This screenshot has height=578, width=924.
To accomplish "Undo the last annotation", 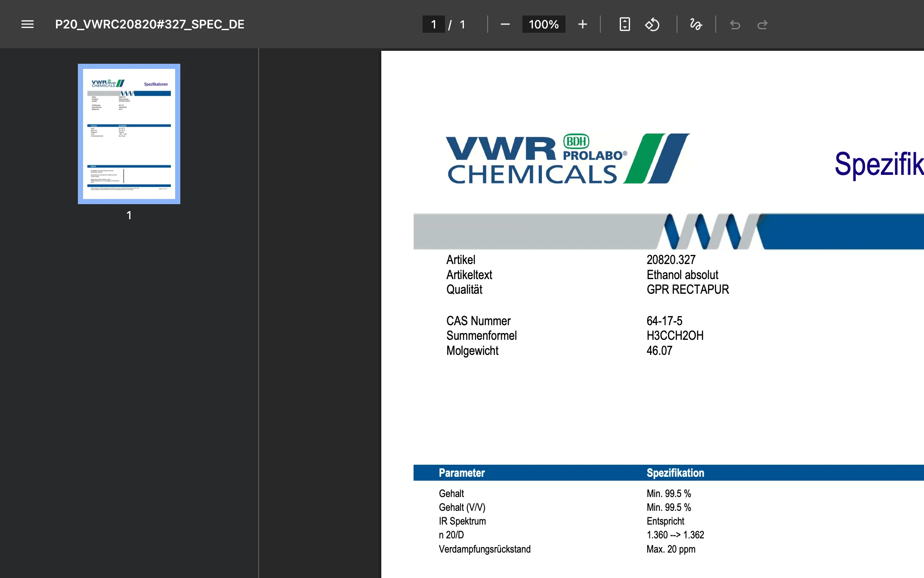I will pos(735,25).
